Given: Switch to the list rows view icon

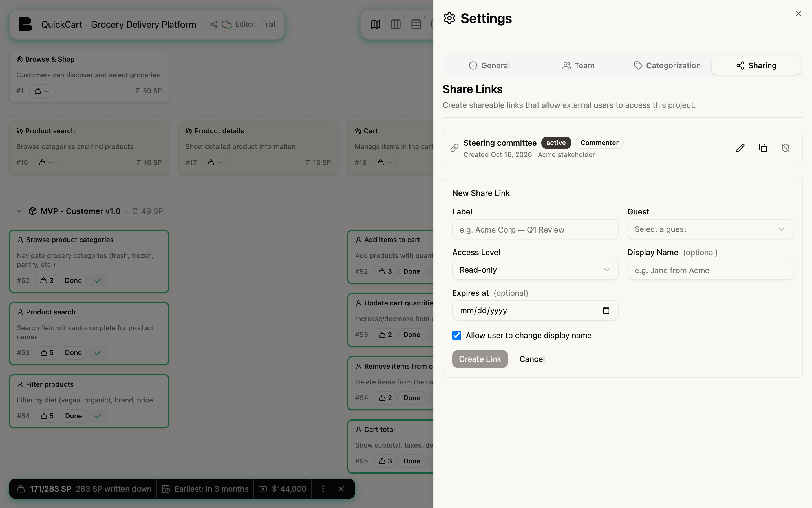Looking at the screenshot, I should 416,24.
